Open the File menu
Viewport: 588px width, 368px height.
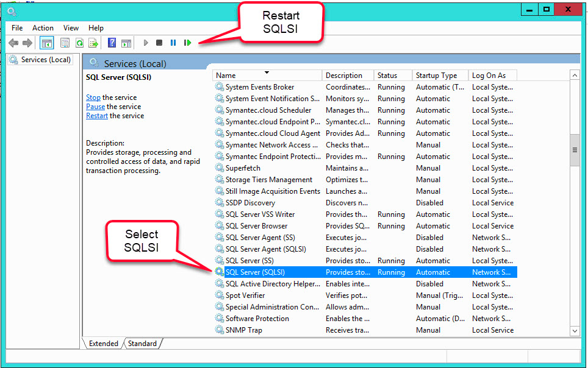pyautogui.click(x=17, y=28)
